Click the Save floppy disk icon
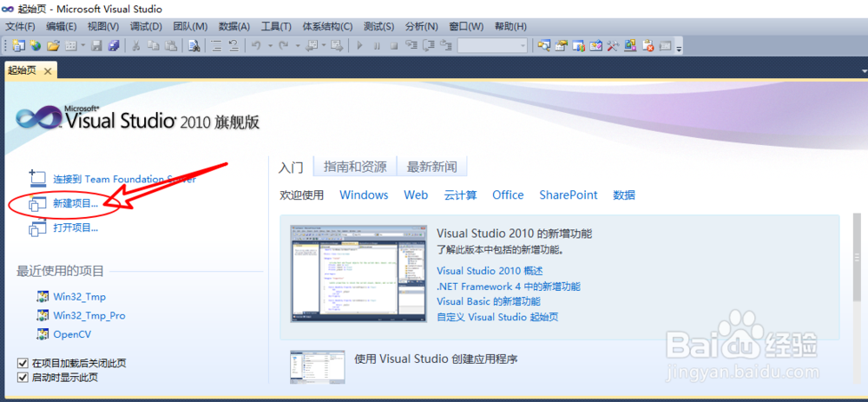868x402 pixels. coord(96,46)
